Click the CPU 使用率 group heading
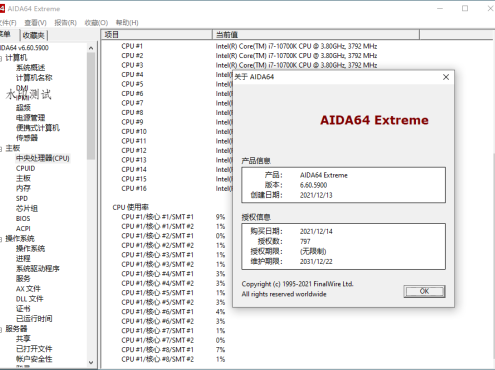This screenshot has width=495, height=370. click(x=130, y=207)
